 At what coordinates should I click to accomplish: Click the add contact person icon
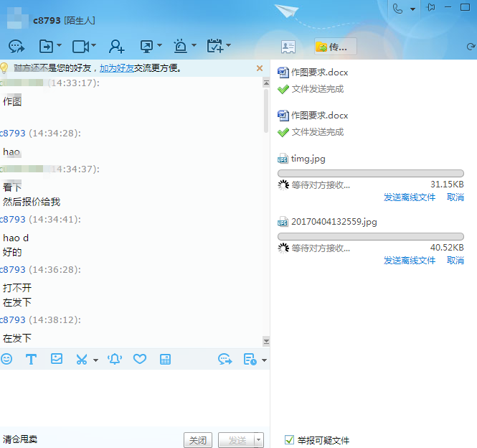pos(116,47)
